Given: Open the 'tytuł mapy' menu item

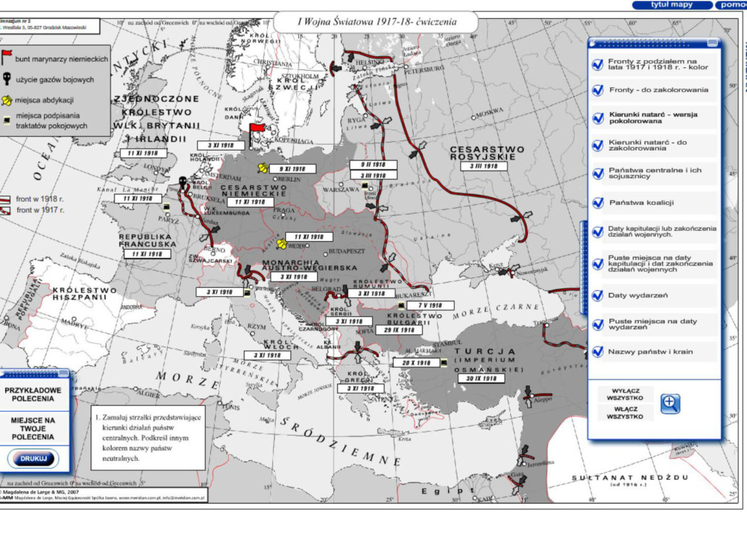Looking at the screenshot, I should pos(670,5).
